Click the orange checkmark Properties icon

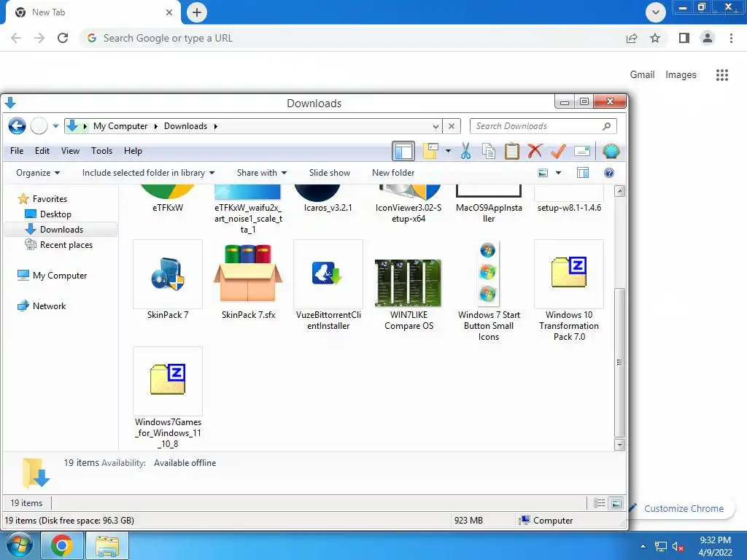(x=558, y=152)
